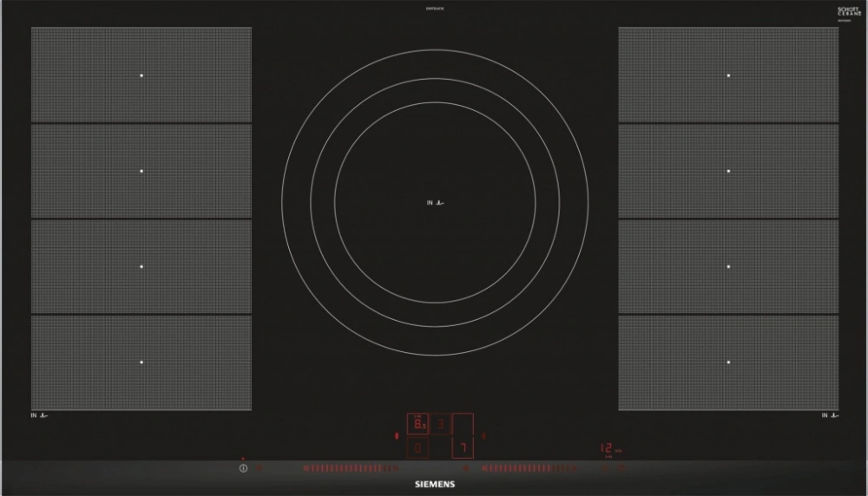The width and height of the screenshot is (868, 496).
Task: Tap the red icon between the two sliders
Action: tap(465, 468)
